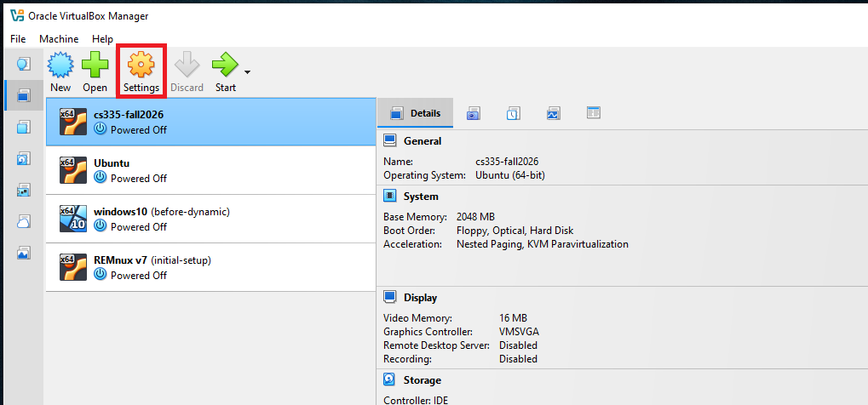Select the cloud icon in left sidebar
Screen dimensions: 868x405
[x=24, y=221]
